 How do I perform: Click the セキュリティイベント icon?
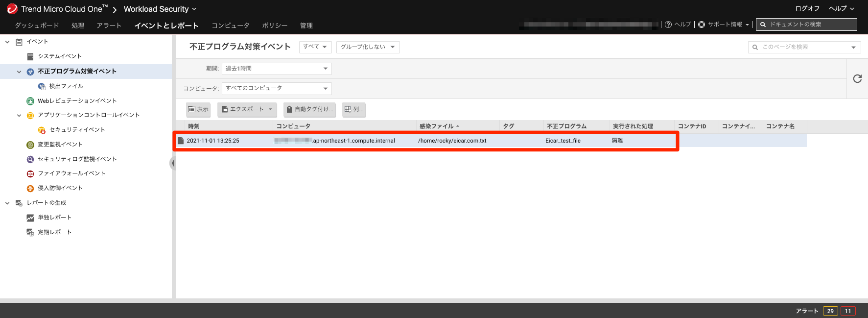click(x=42, y=130)
